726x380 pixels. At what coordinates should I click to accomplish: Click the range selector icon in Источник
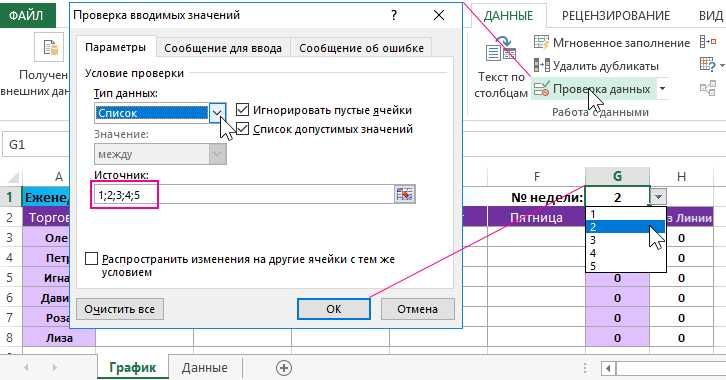pos(405,194)
